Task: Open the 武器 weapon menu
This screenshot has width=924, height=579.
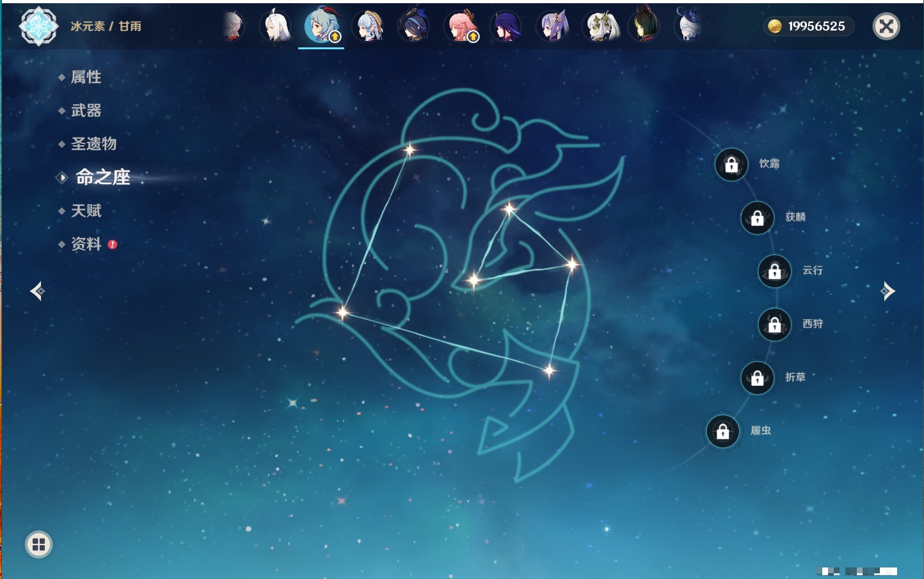Action: [86, 111]
